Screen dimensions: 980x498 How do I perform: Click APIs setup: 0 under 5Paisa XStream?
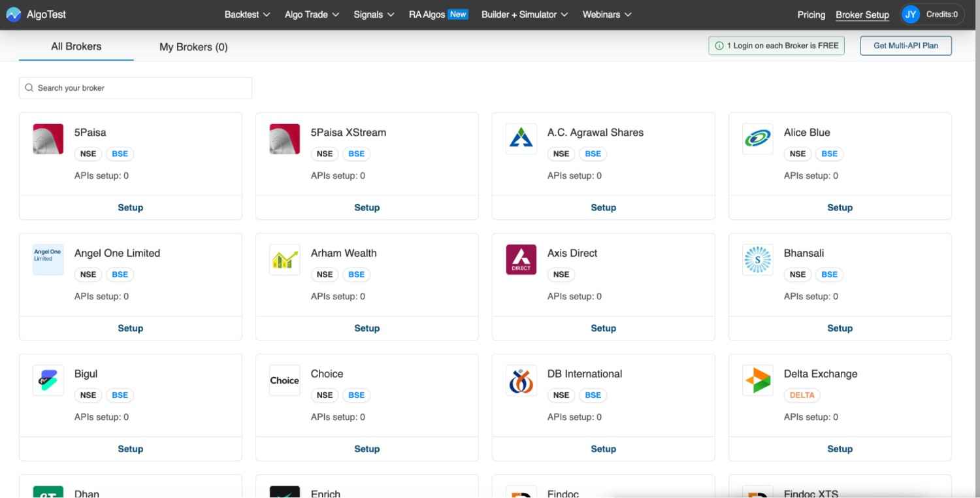click(x=338, y=176)
